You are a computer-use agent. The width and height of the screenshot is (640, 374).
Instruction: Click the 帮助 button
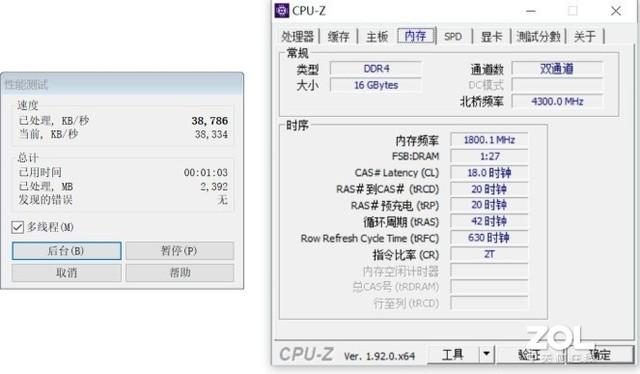click(180, 272)
